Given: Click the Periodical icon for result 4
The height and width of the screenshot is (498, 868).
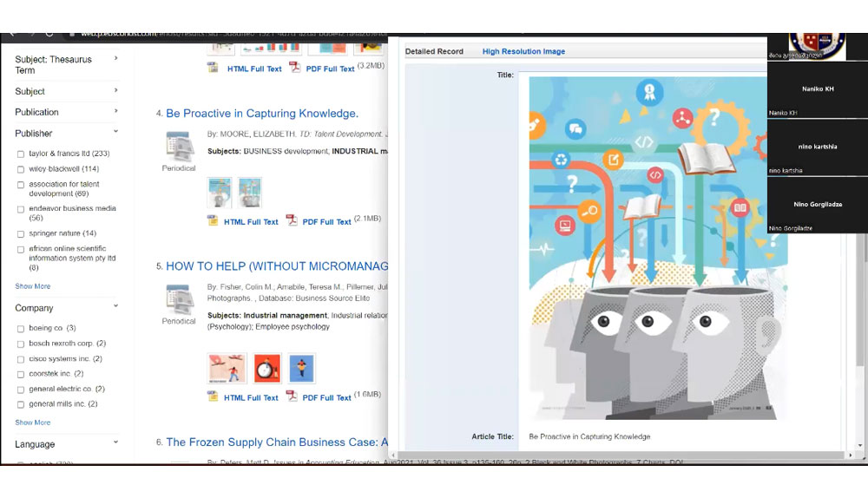Looking at the screenshot, I should coord(178,147).
